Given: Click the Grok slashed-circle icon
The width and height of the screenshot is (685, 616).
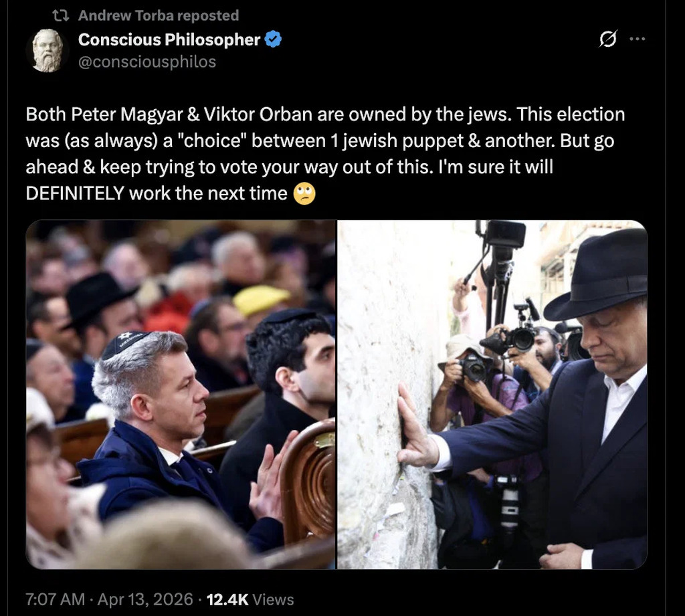Looking at the screenshot, I should [x=607, y=40].
